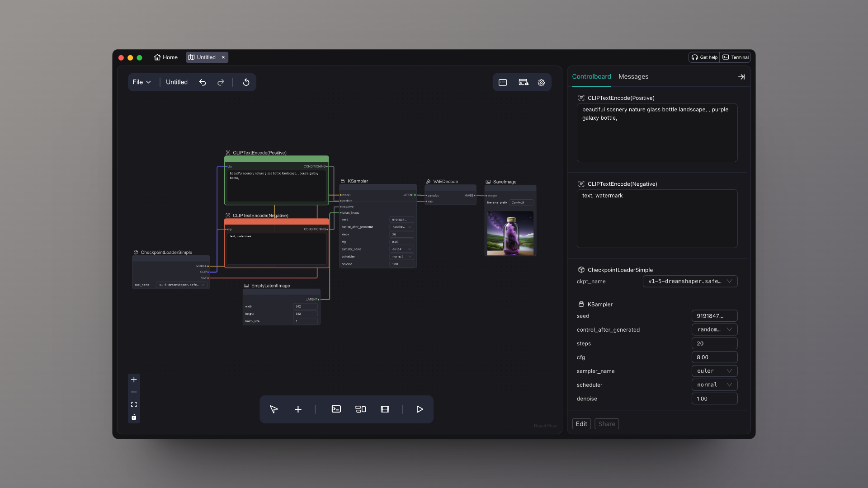Click the reset workflow circular arrow
This screenshot has width=868, height=488.
[246, 82]
